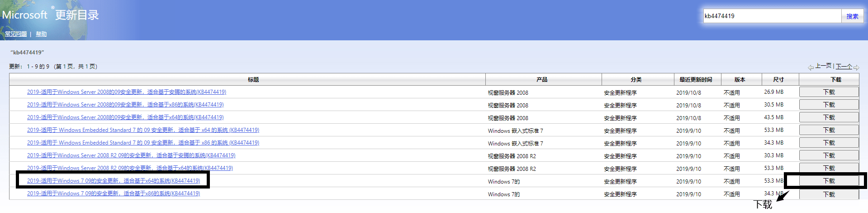Screen dimensions: 868x213
Task: Download the Windows 7 x64 update
Action: pos(829,181)
